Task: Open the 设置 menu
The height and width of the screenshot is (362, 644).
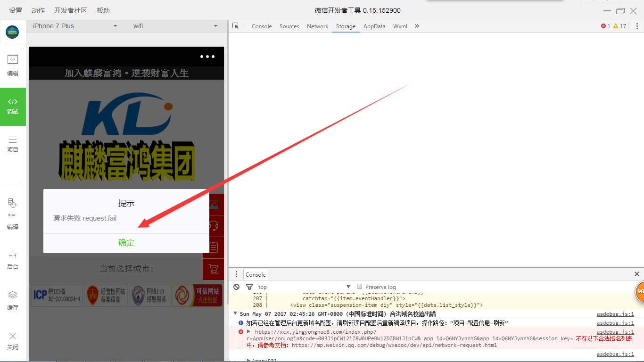Action: [x=16, y=10]
